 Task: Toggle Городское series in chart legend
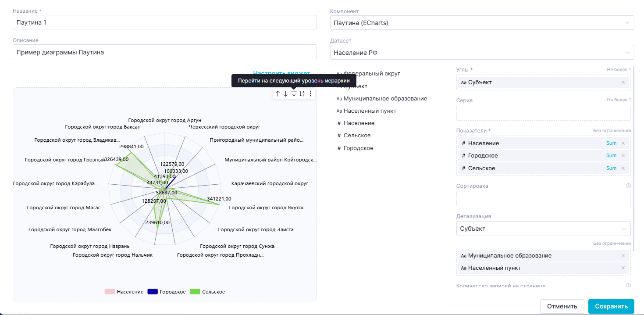[167, 292]
